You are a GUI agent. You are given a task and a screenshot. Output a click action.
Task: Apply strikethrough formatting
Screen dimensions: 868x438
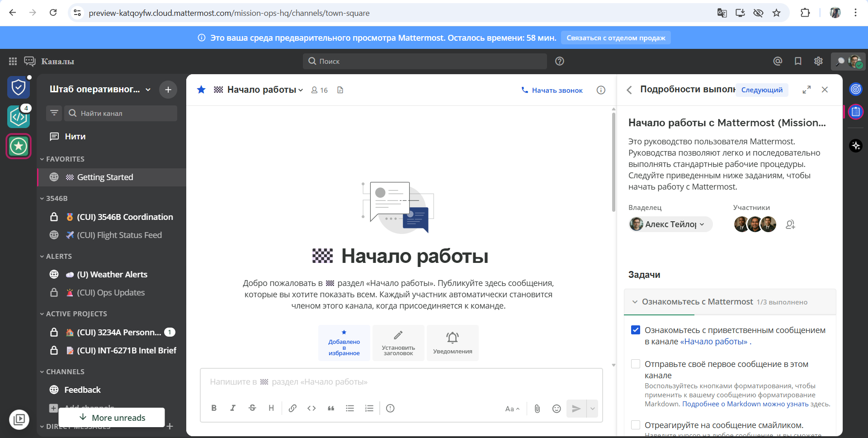(252, 408)
